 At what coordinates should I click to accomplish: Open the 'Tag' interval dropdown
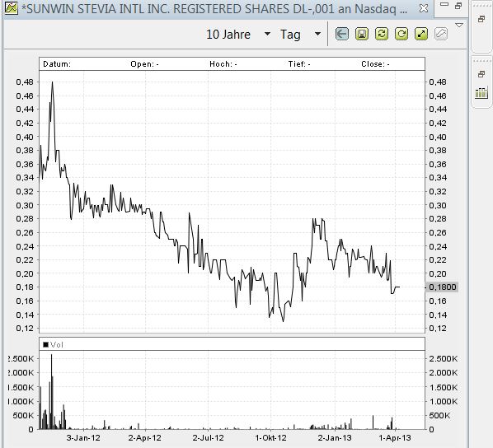tap(317, 34)
